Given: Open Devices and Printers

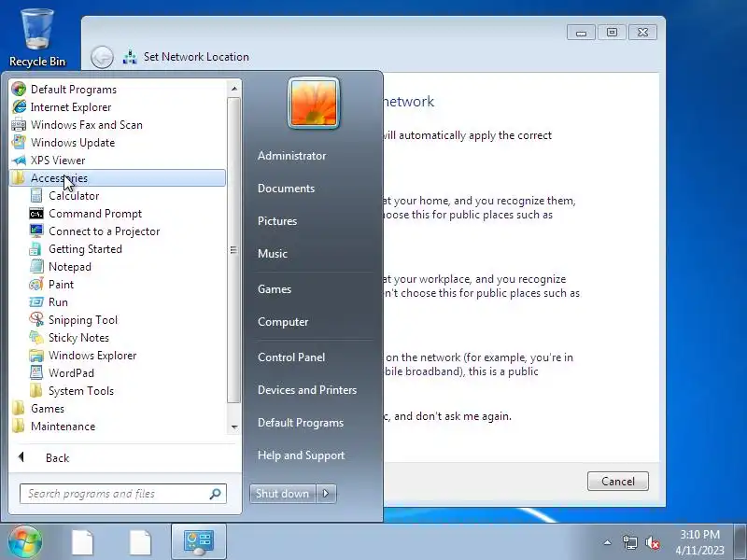Looking at the screenshot, I should (307, 390).
